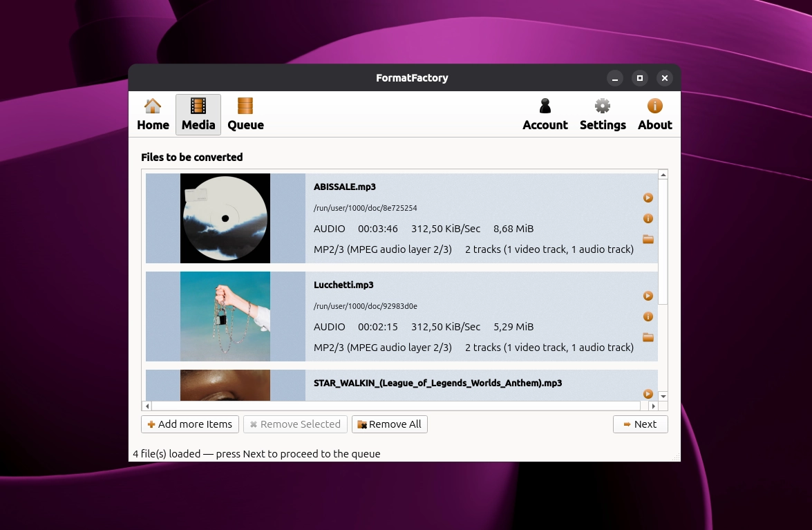
Task: Click duration 00:02:15
Action: (x=378, y=327)
